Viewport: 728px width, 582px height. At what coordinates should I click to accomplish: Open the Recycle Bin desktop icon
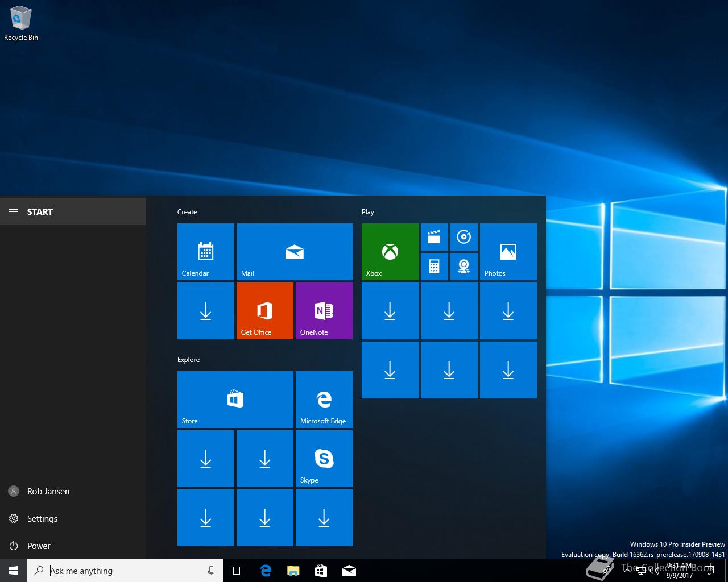point(21,23)
